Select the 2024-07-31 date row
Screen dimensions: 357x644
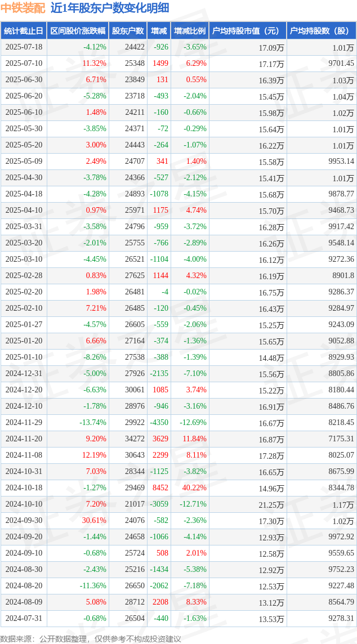[x=179, y=619]
